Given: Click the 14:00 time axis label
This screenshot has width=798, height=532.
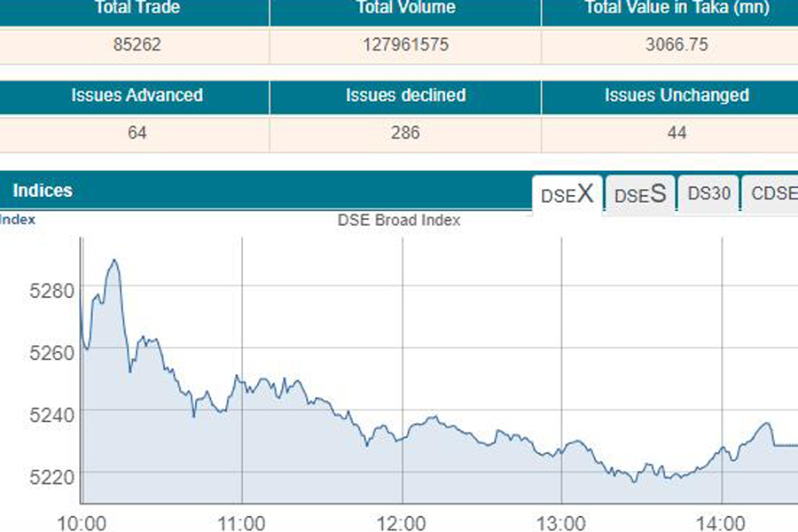Looking at the screenshot, I should 722,520.
